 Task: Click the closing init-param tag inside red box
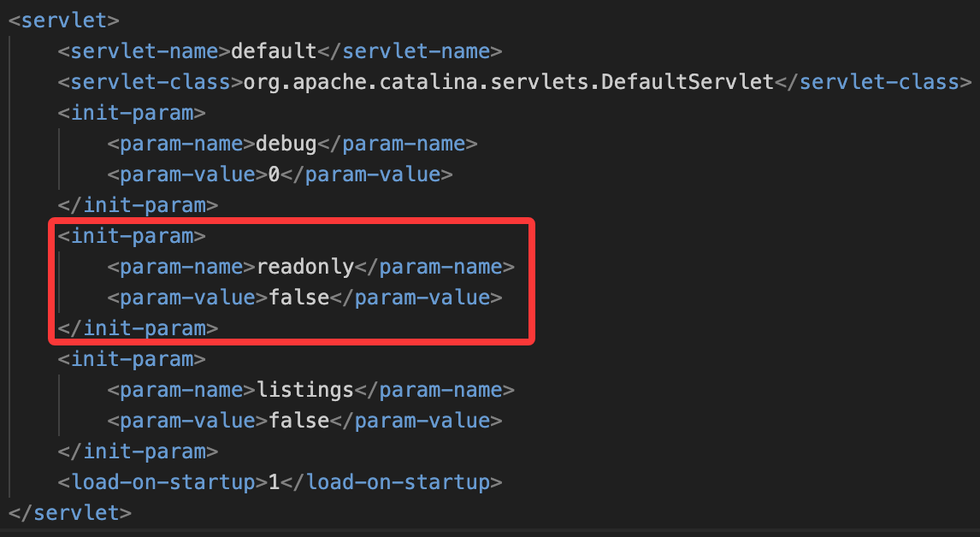pos(138,328)
